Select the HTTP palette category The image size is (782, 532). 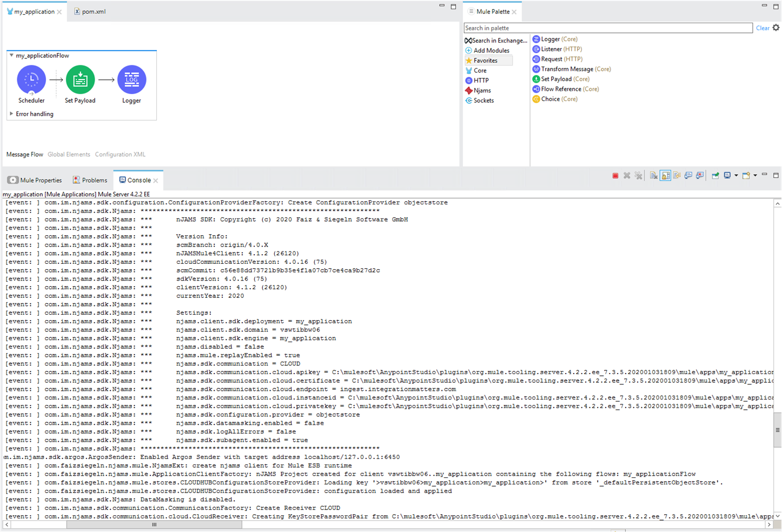(x=477, y=81)
